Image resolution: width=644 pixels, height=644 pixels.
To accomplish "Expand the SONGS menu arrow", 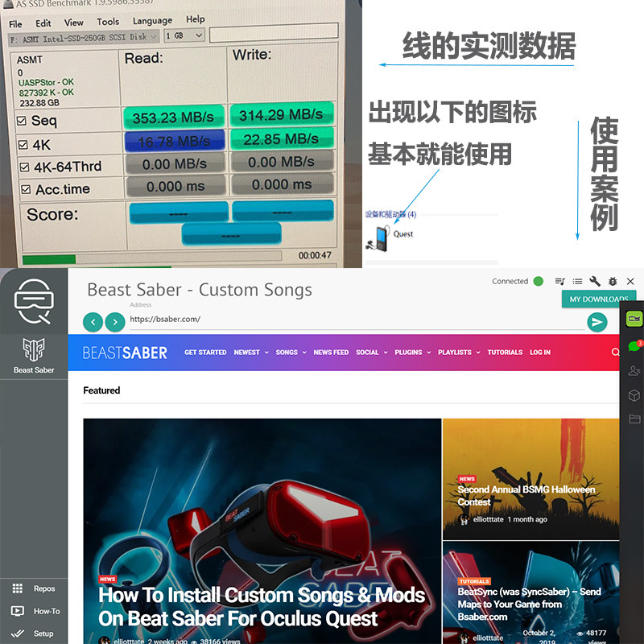I will [304, 353].
